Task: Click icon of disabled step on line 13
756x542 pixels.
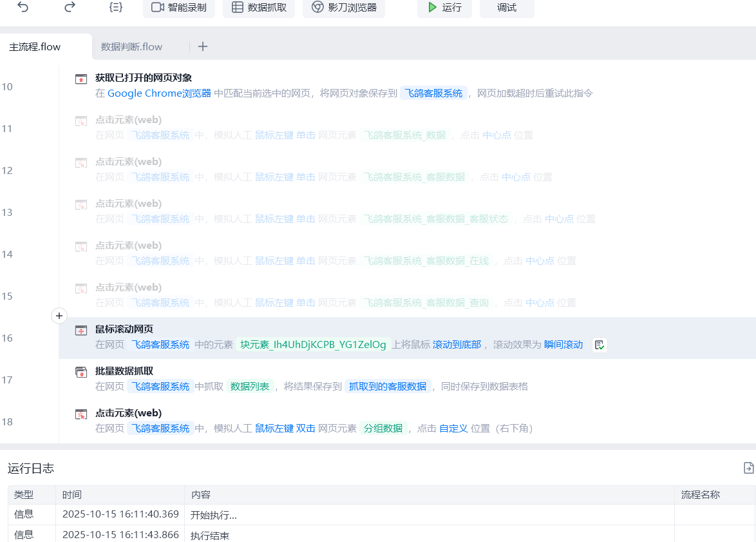Action: pos(81,205)
